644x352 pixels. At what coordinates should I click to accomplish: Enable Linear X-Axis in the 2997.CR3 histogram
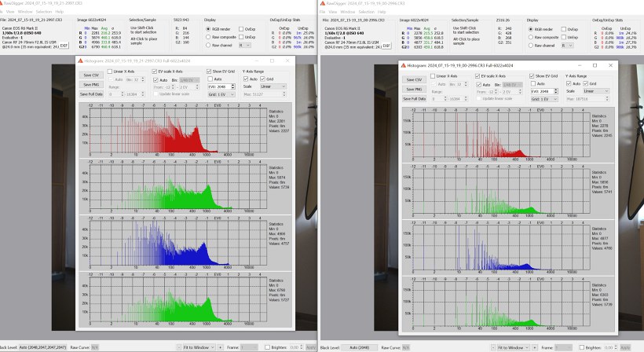(111, 71)
